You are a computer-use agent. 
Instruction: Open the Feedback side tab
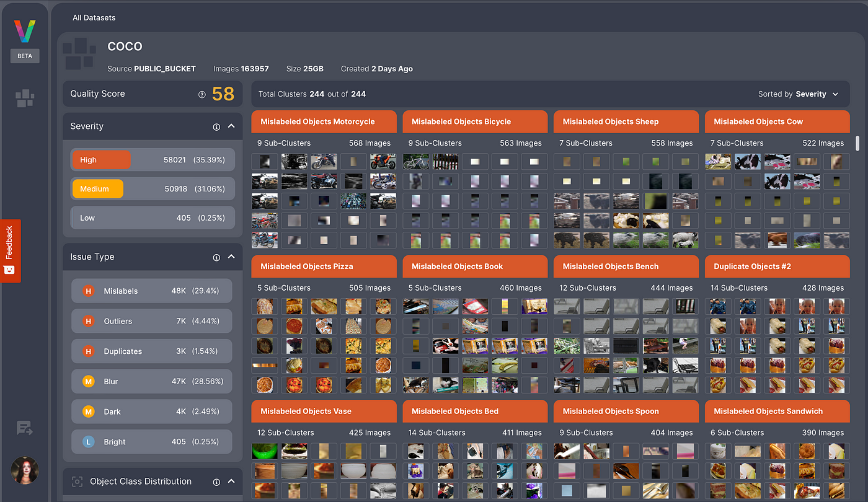click(x=11, y=250)
